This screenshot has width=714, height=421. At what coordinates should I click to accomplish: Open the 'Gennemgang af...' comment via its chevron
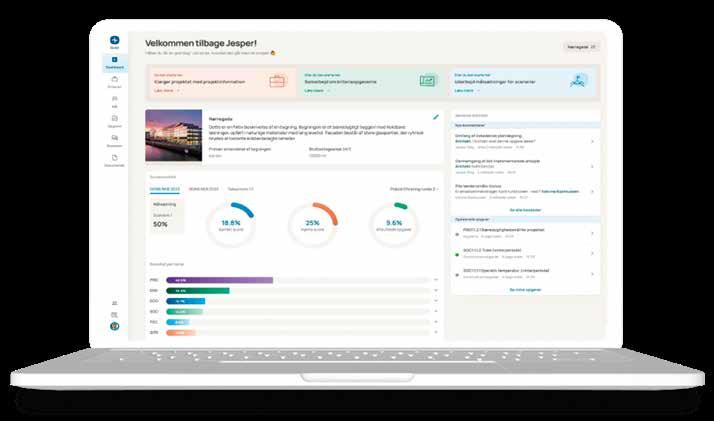[592, 167]
